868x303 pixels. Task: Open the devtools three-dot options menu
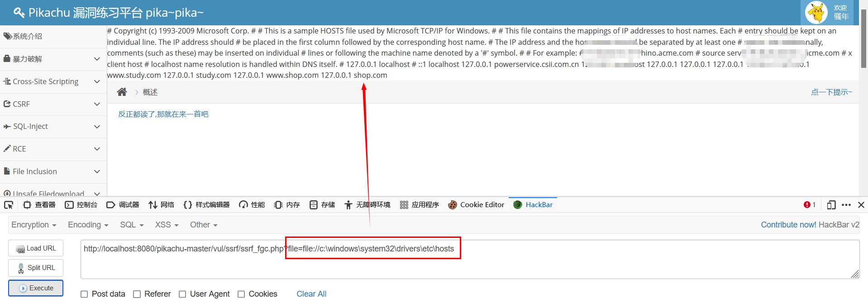point(846,205)
